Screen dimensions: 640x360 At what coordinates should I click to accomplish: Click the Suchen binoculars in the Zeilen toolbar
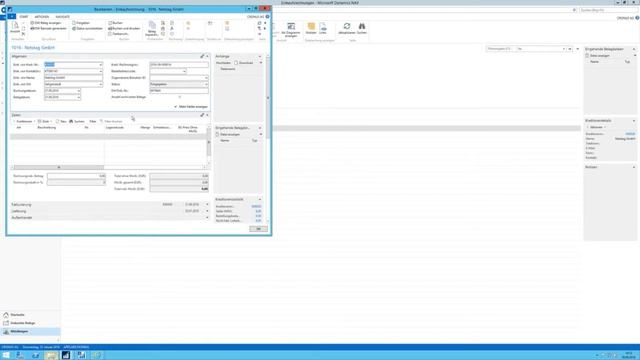point(77,121)
